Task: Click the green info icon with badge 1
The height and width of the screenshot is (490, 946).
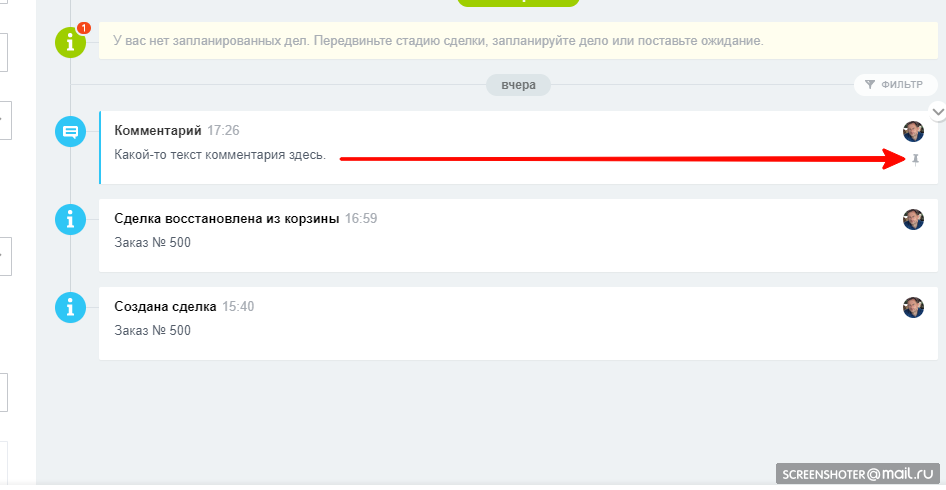Action: (x=71, y=42)
